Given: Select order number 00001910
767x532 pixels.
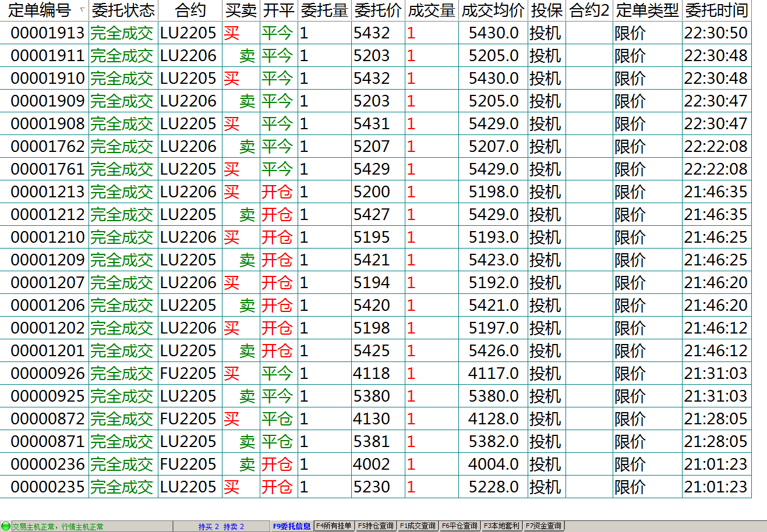Looking at the screenshot, I should [x=48, y=79].
